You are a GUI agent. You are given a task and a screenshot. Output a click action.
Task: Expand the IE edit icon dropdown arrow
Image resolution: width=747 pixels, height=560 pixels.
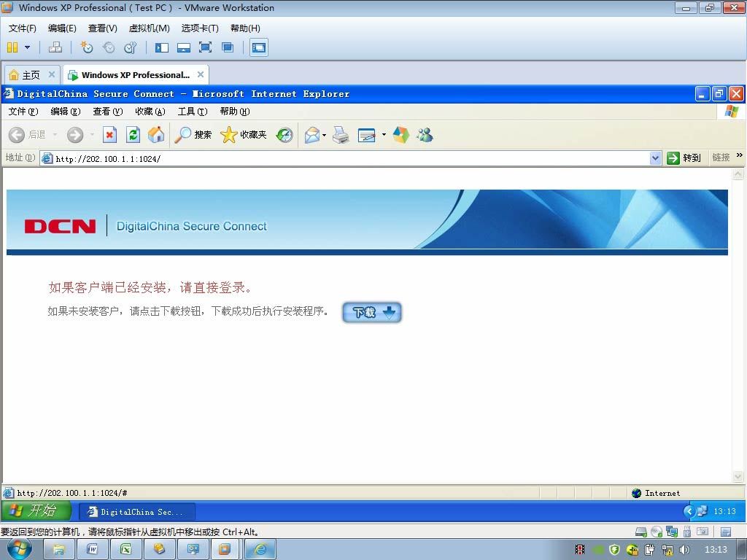(384, 135)
